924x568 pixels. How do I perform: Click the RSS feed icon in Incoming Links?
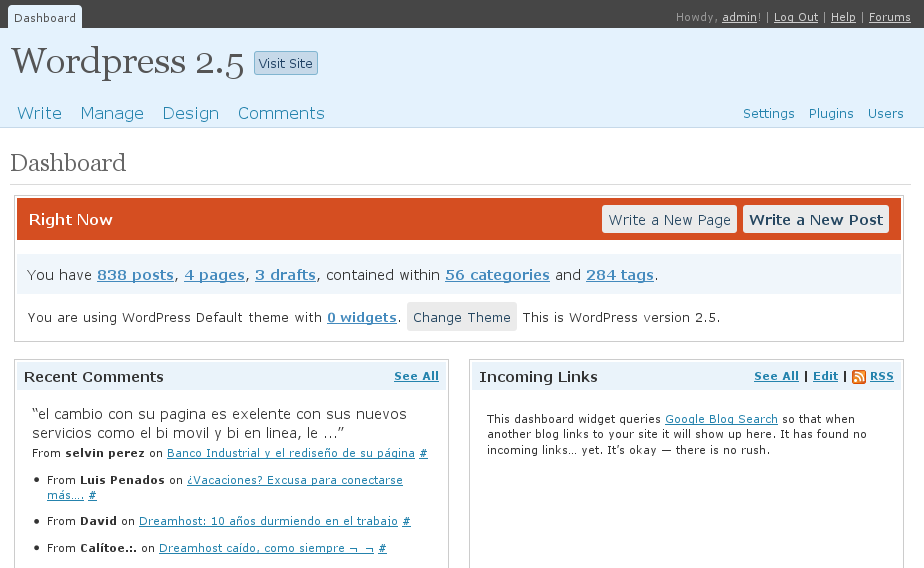point(859,377)
